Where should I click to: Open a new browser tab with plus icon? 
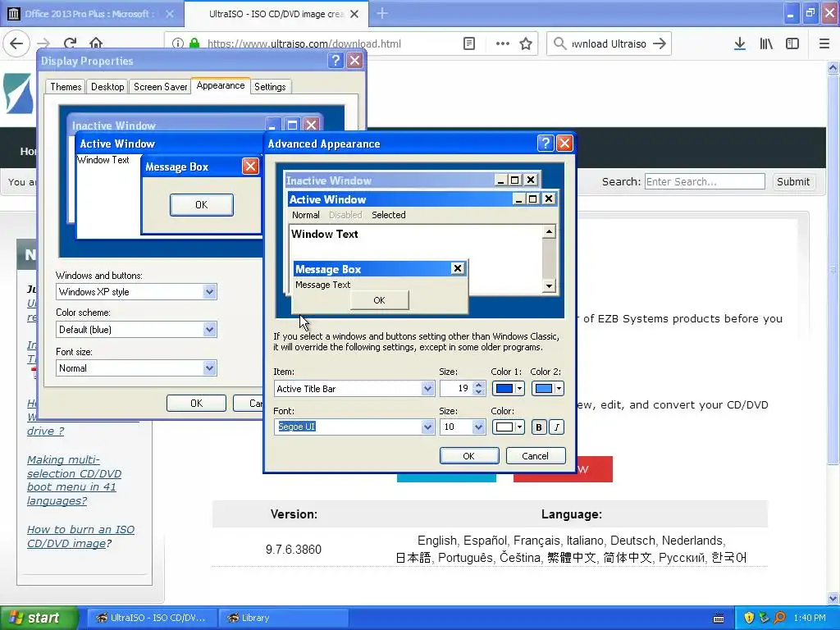pos(382,13)
